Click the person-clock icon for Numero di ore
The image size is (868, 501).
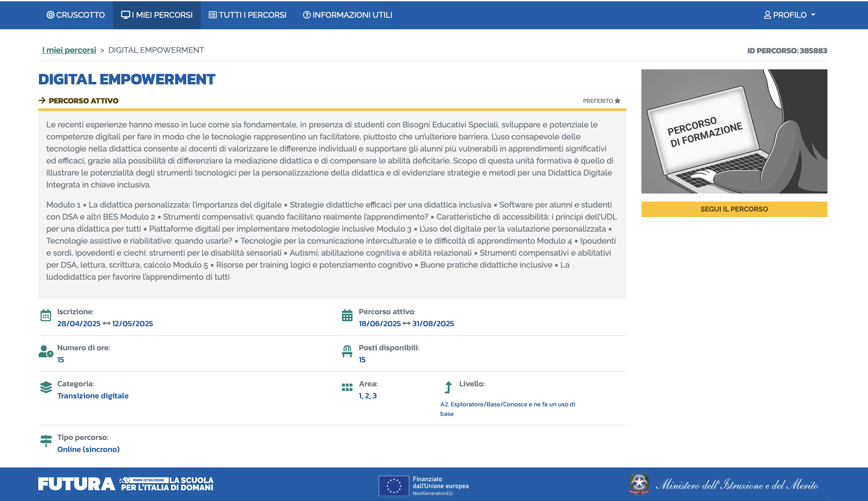pyautogui.click(x=46, y=351)
